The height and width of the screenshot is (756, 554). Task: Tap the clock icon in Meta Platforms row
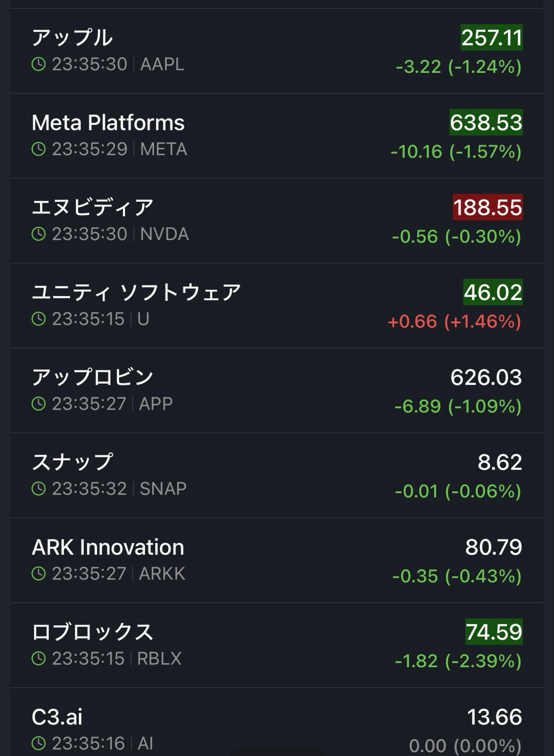pos(38,149)
